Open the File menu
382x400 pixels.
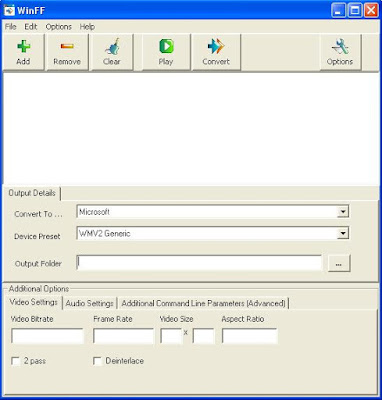point(11,27)
